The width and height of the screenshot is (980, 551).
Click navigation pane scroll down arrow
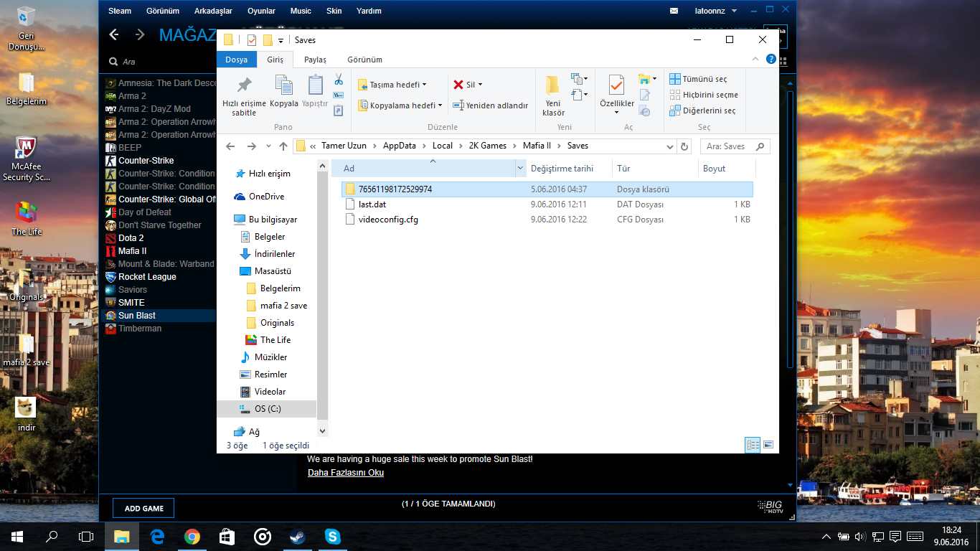point(322,431)
